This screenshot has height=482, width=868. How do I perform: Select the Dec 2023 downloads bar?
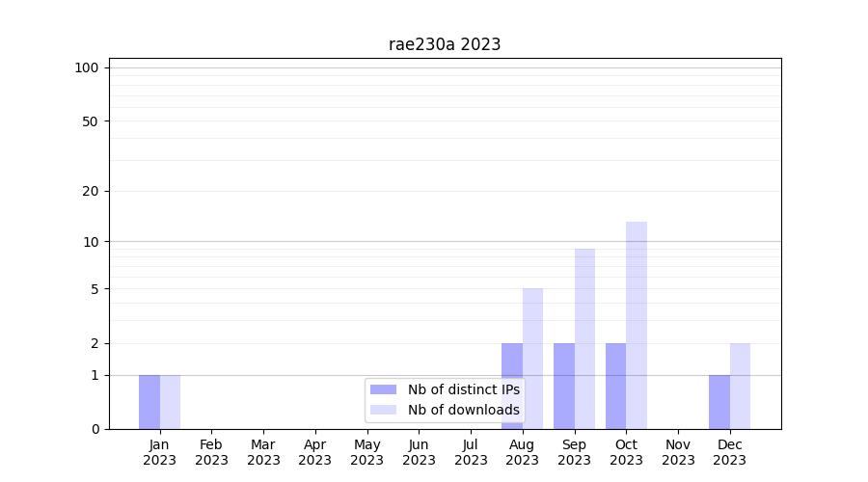(x=740, y=386)
